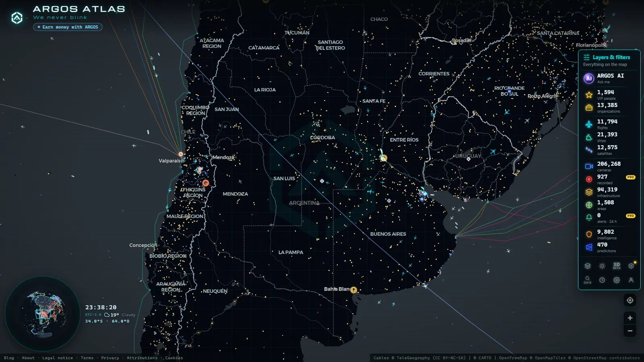This screenshot has height=362, width=644.
Task: Click Earn money with ARGOS button
Action: [x=68, y=27]
